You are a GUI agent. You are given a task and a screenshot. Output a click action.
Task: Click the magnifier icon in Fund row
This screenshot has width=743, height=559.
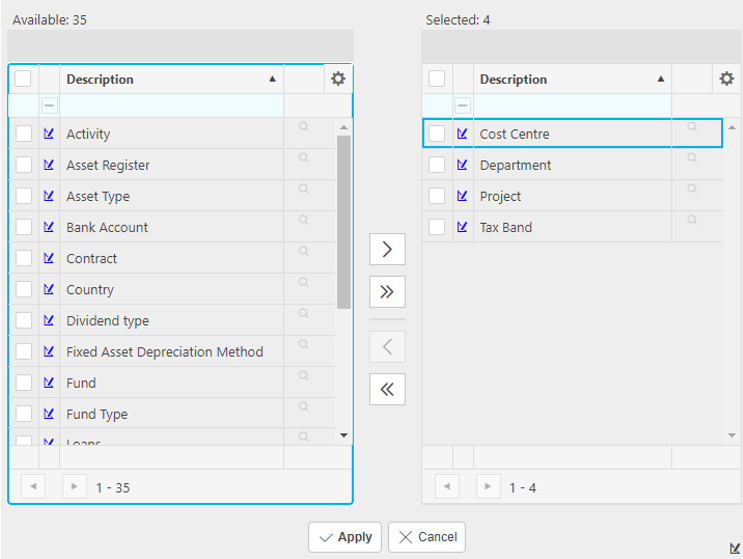point(303,376)
